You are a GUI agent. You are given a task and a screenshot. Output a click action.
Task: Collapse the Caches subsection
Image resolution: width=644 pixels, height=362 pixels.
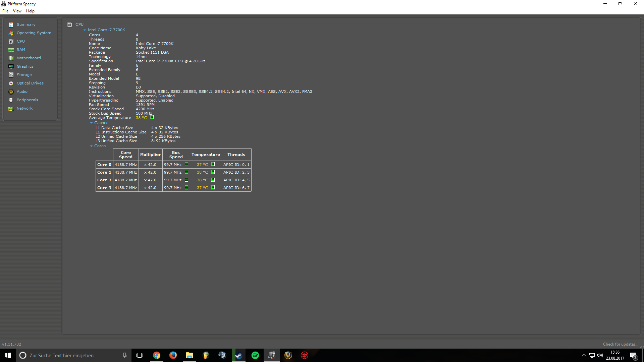[91, 123]
